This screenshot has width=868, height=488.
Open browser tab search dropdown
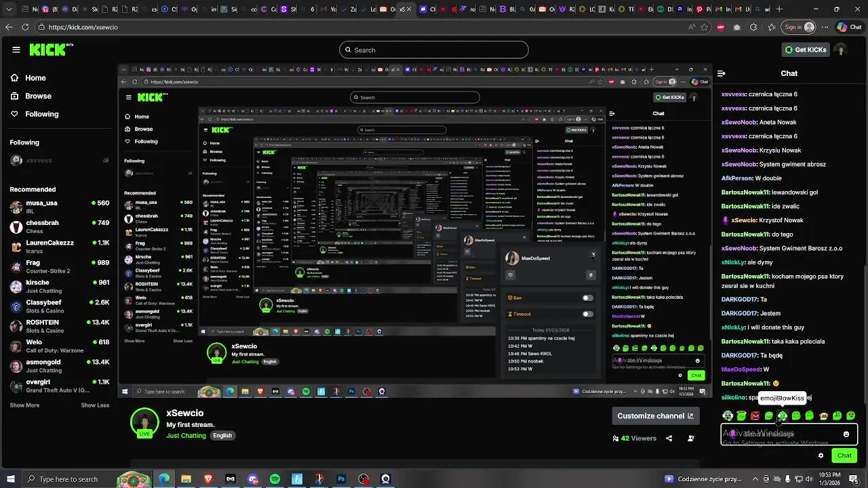(x=8, y=9)
